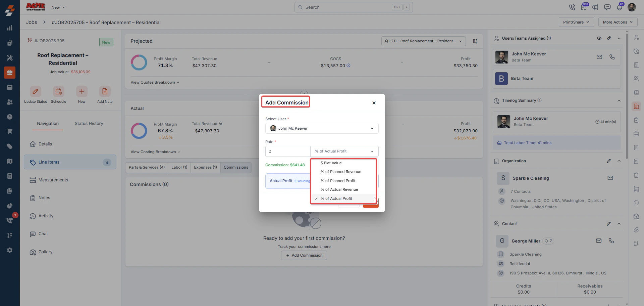644x306 pixels.
Task: Open the settings gear in left sidebar
Action: [x=10, y=250]
